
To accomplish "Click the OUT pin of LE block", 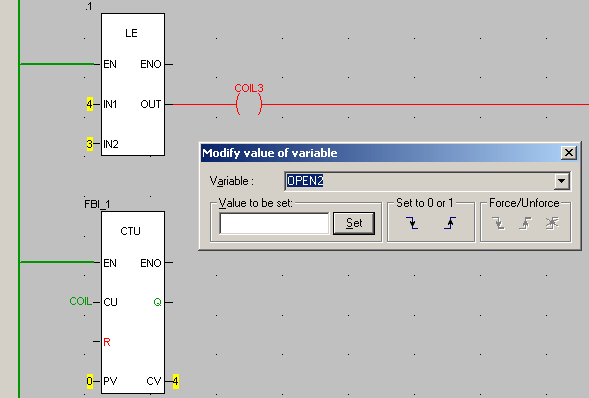I will click(x=151, y=104).
